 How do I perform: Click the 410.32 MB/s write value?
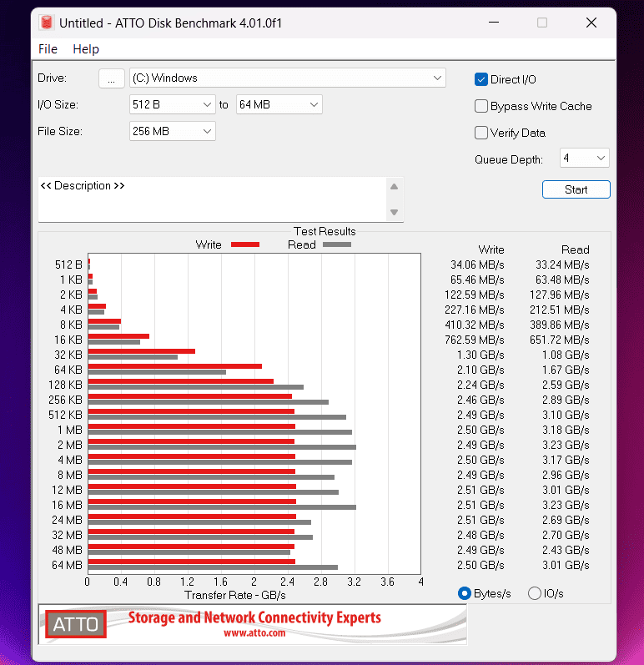(x=475, y=325)
